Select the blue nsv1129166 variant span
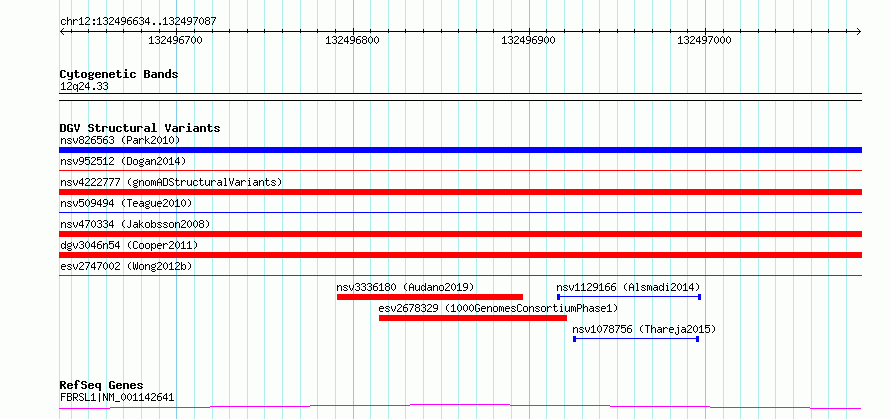 [629, 297]
